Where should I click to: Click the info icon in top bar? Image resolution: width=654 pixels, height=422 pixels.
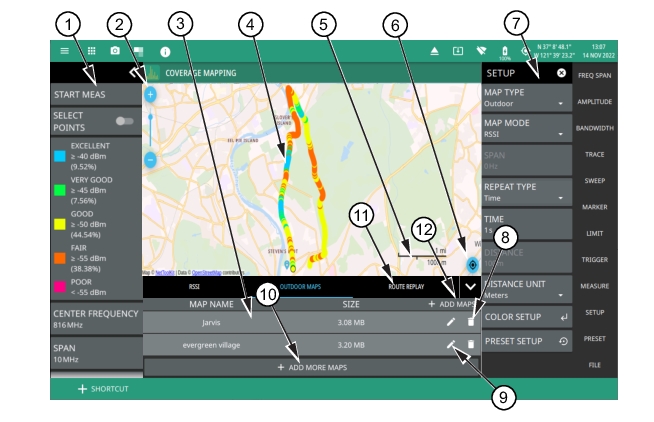pos(165,50)
